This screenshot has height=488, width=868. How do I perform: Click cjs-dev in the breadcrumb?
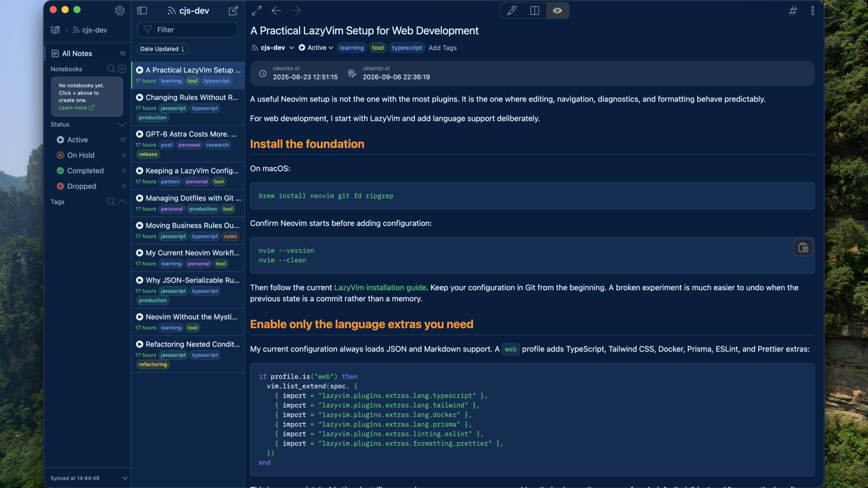[x=90, y=30]
